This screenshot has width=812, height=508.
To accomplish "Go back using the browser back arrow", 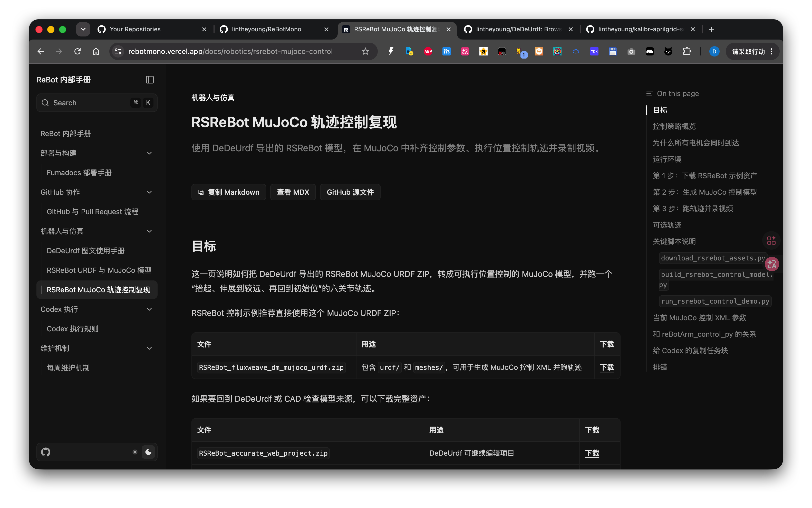I will click(x=41, y=51).
